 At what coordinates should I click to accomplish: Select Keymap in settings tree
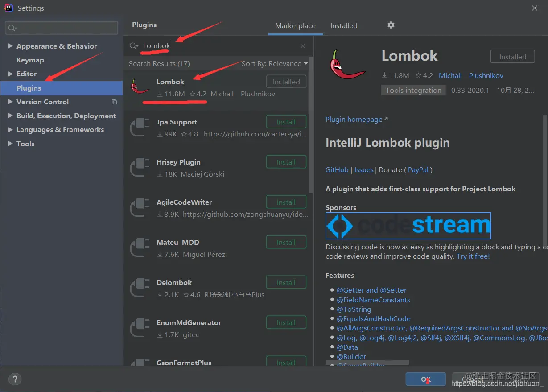tap(30, 60)
